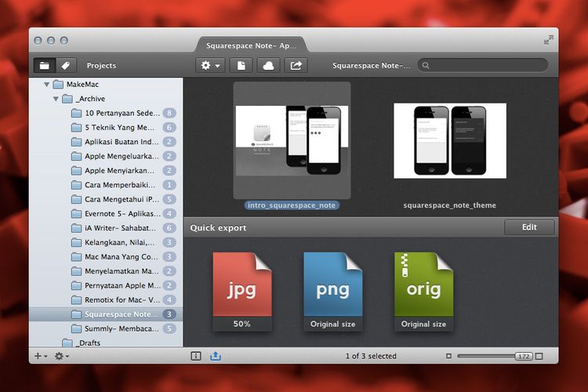Open the Kelangkaan, Nilai,... folder

pyautogui.click(x=106, y=242)
